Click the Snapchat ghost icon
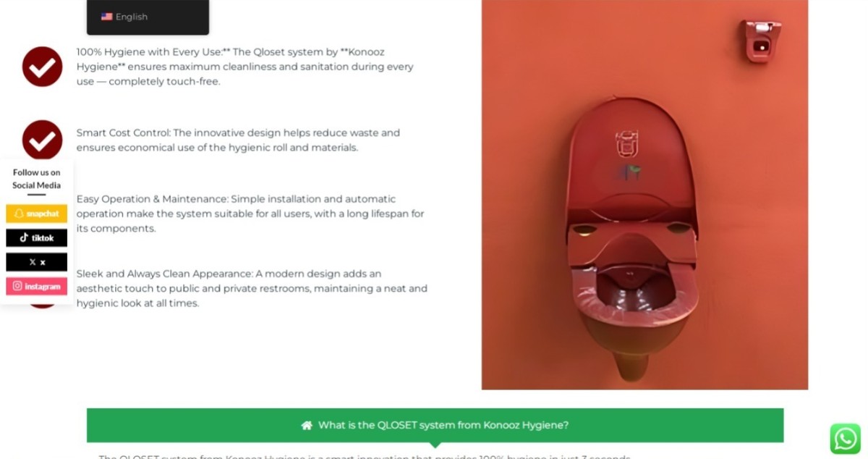 click(x=20, y=214)
